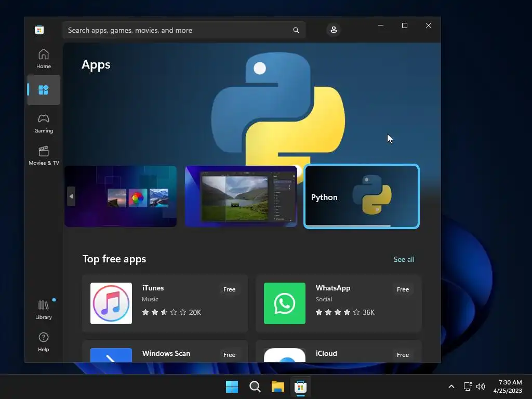Open network status icon in system tray
Screen dimensions: 532x399
pyautogui.click(x=468, y=387)
